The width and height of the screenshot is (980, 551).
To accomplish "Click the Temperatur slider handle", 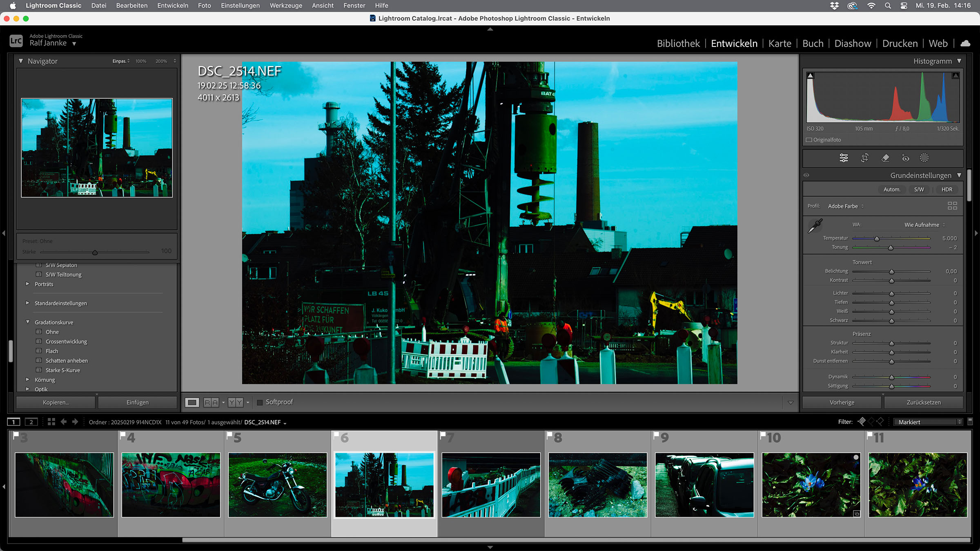I will [877, 239].
